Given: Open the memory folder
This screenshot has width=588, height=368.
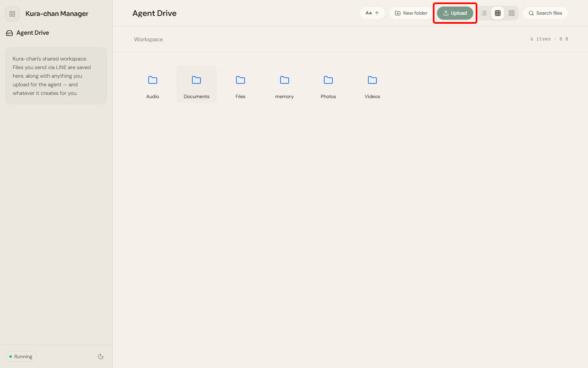Looking at the screenshot, I should (285, 84).
